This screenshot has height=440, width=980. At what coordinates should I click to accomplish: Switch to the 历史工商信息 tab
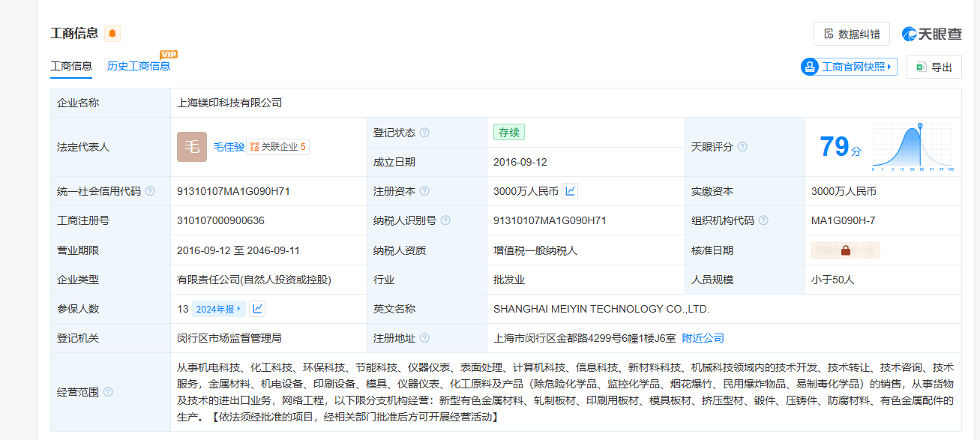coord(139,66)
